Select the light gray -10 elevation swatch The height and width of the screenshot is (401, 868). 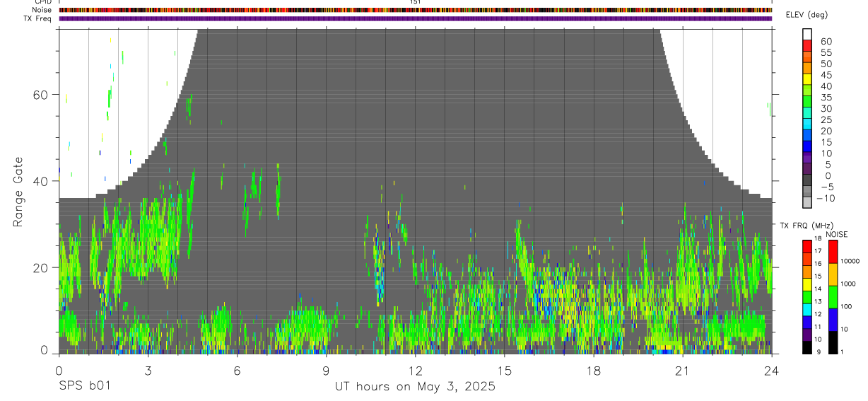coord(807,201)
